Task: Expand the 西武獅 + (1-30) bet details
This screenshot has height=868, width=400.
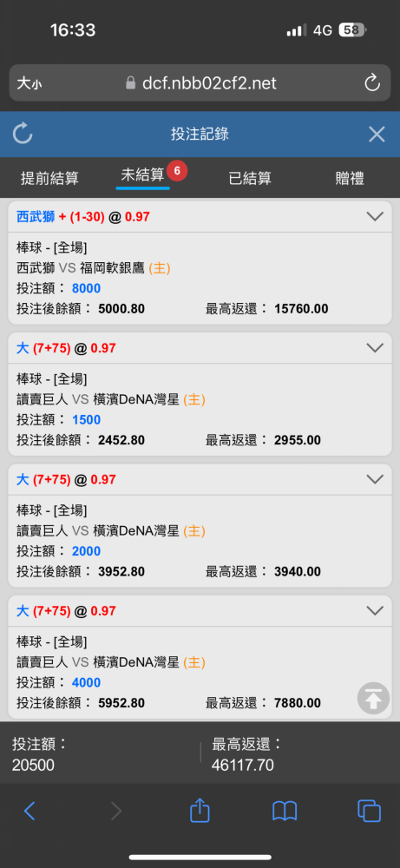Action: [375, 216]
